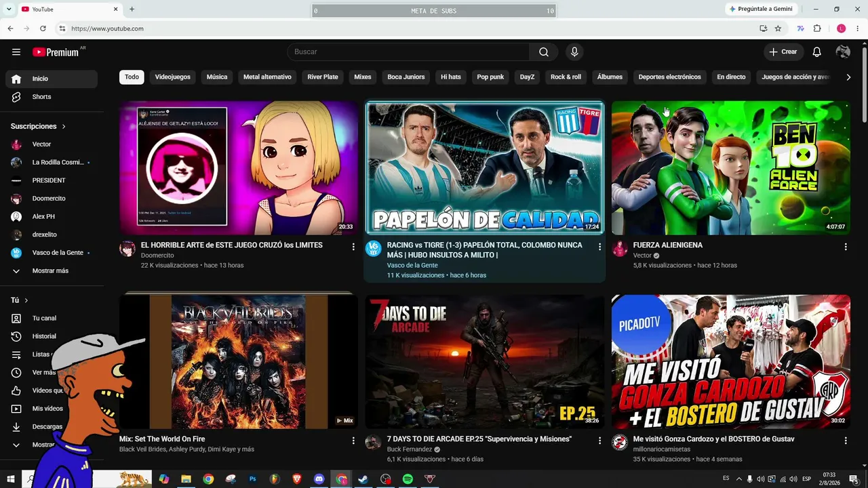Play the PAPELÓN DE CALIDAD thumbnail
Viewport: 868px width, 488px height.
pyautogui.click(x=484, y=168)
